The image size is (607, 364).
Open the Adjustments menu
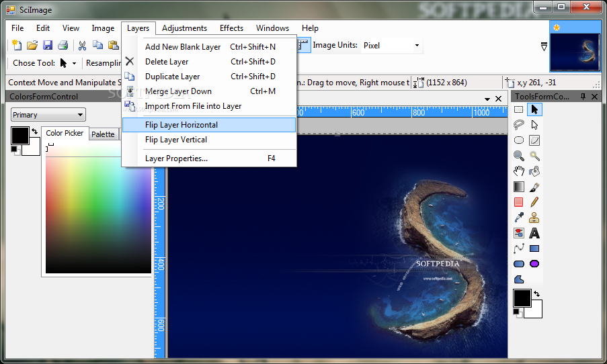(184, 28)
